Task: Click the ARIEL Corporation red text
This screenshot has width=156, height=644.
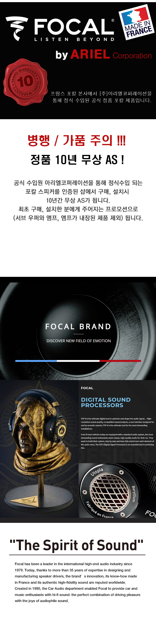Action: (111, 55)
